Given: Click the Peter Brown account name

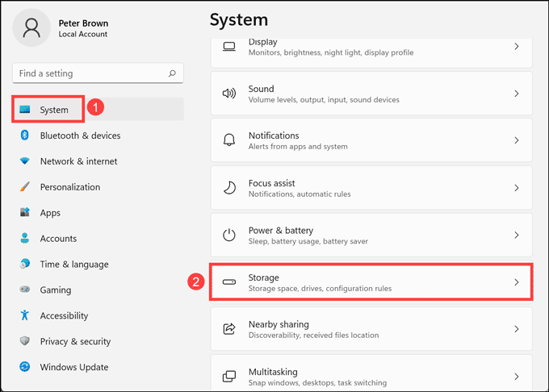Looking at the screenshot, I should [83, 23].
